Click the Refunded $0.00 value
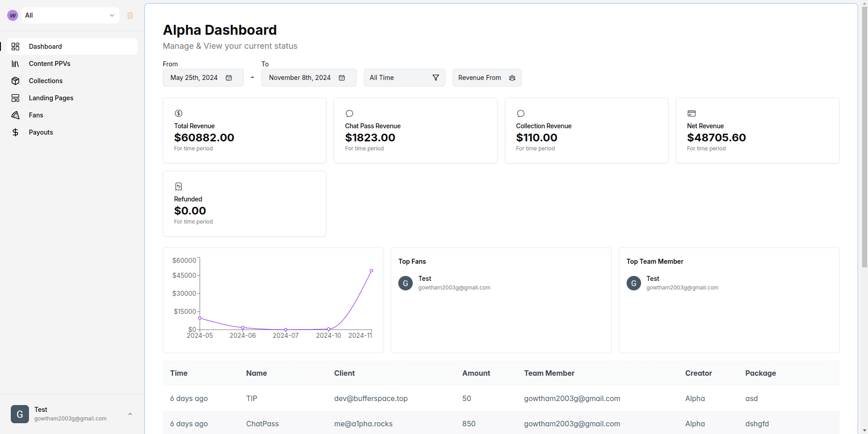Viewport: 868px width, 434px height. [x=190, y=211]
